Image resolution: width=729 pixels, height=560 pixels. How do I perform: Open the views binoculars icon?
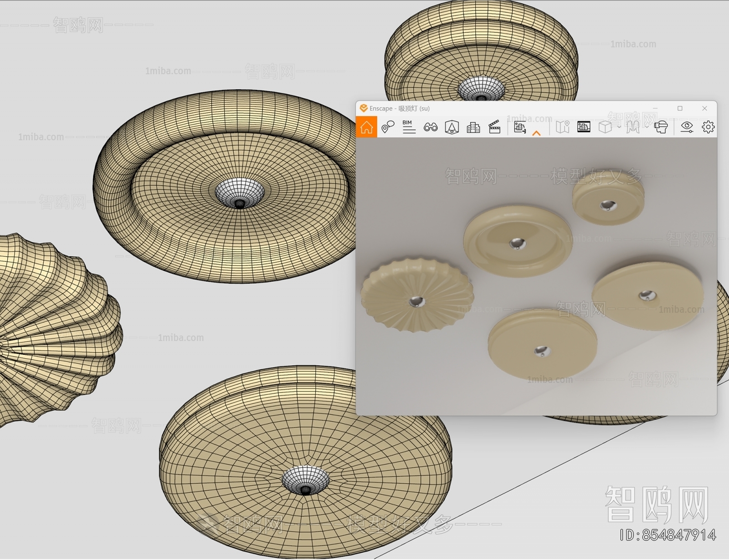click(431, 127)
